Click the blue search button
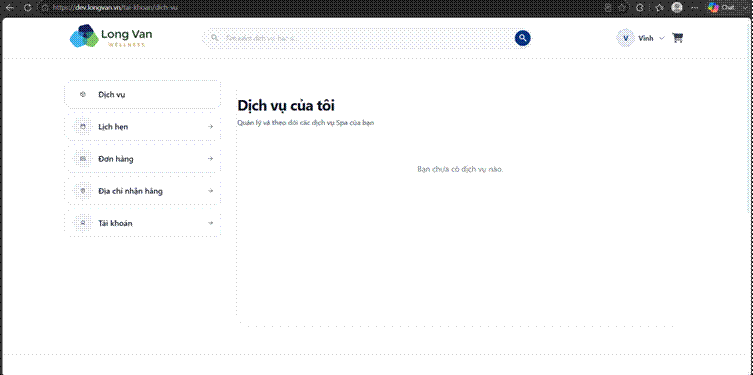 point(522,38)
